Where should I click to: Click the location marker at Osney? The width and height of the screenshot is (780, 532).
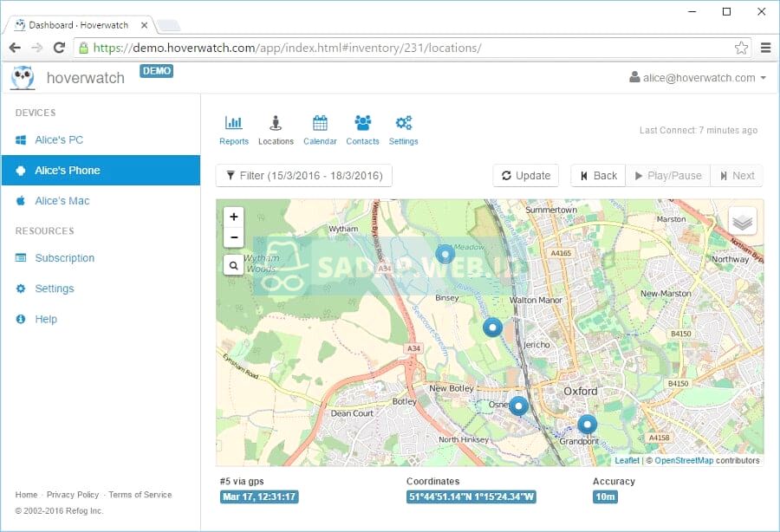pos(519,406)
